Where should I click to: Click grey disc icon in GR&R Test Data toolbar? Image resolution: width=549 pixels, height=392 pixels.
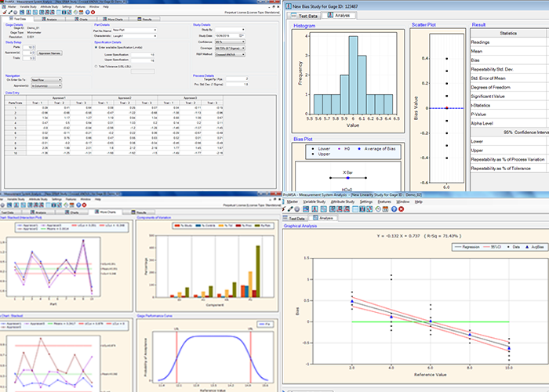15,13
